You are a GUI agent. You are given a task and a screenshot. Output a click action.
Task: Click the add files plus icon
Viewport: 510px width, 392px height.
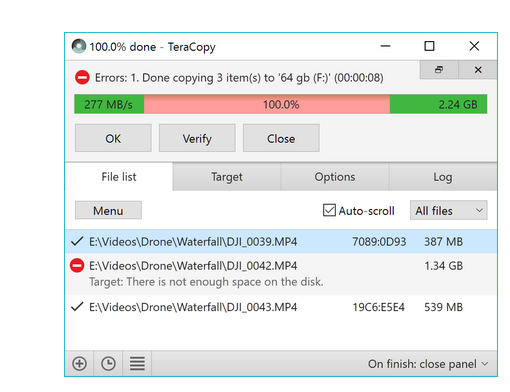pyautogui.click(x=79, y=364)
